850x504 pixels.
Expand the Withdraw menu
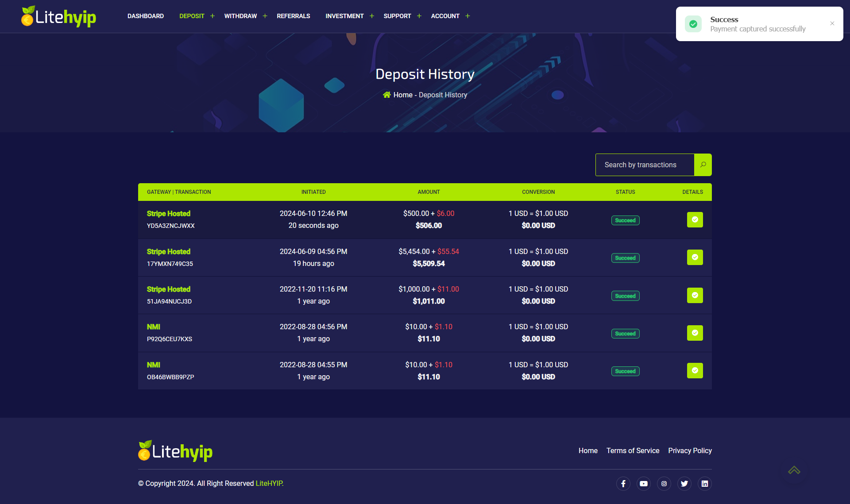pos(265,16)
